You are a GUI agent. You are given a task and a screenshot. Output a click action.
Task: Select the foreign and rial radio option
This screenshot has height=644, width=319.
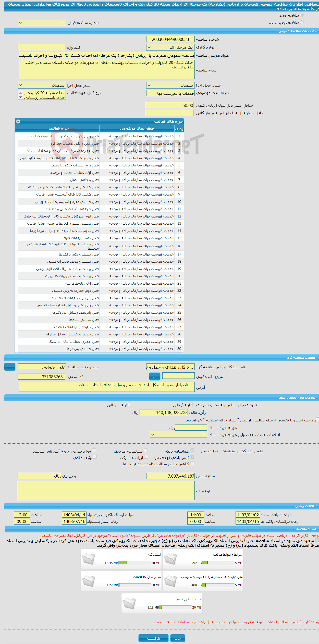pos(129,405)
